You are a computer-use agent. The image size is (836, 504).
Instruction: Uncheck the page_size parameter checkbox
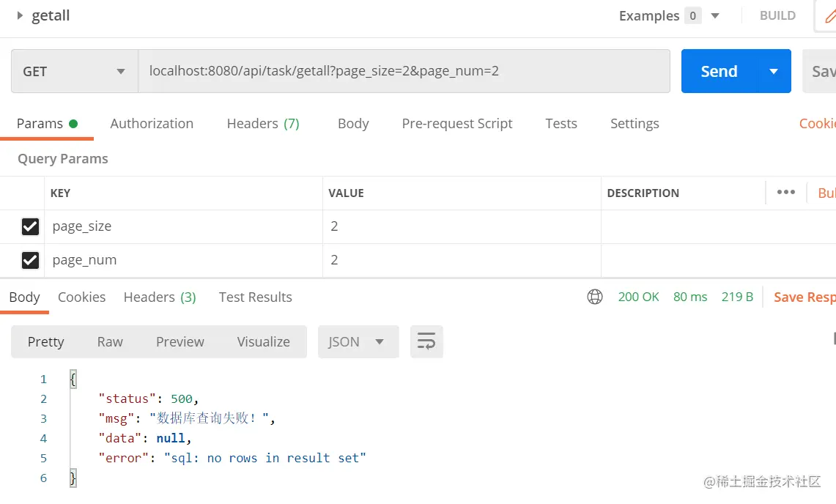[x=30, y=226]
